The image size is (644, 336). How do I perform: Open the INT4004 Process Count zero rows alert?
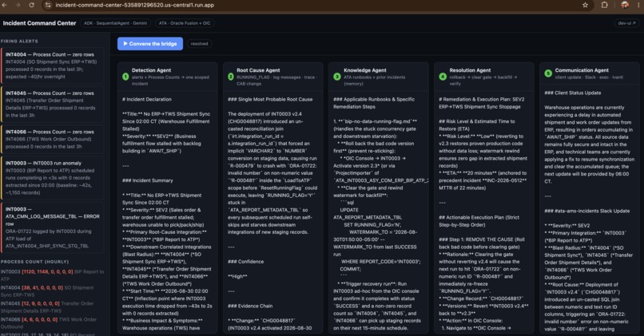(x=52, y=65)
